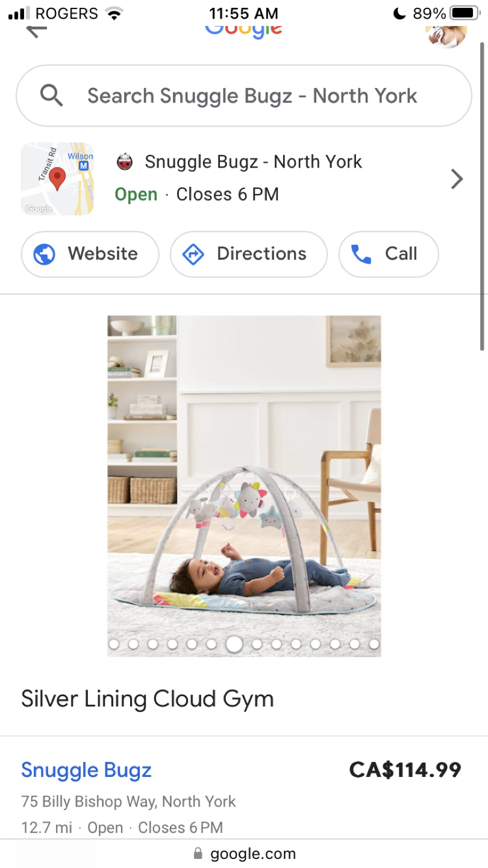
Task: Open the Website button
Action: click(90, 254)
